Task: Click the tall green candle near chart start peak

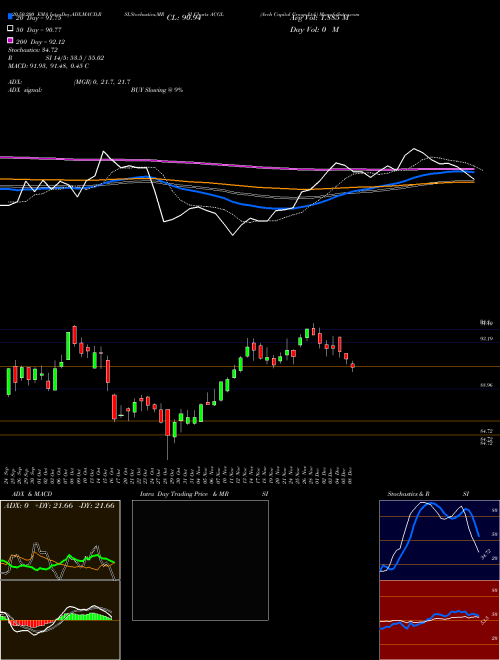Action: pos(68,346)
